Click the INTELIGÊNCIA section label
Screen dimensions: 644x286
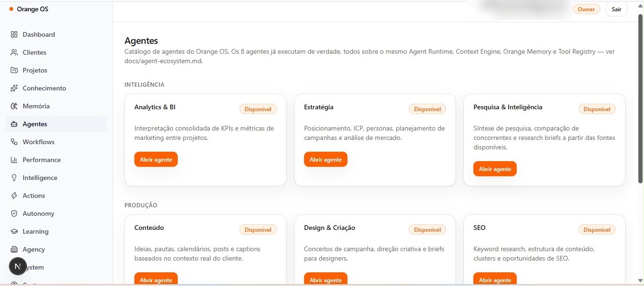144,85
